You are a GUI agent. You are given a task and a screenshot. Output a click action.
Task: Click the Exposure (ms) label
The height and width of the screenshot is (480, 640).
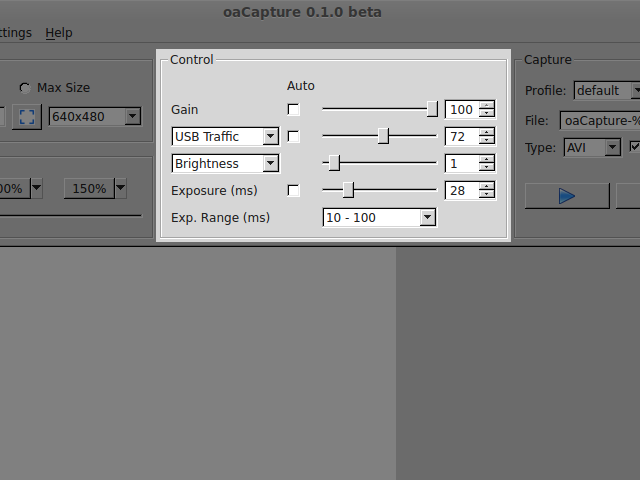pos(214,191)
